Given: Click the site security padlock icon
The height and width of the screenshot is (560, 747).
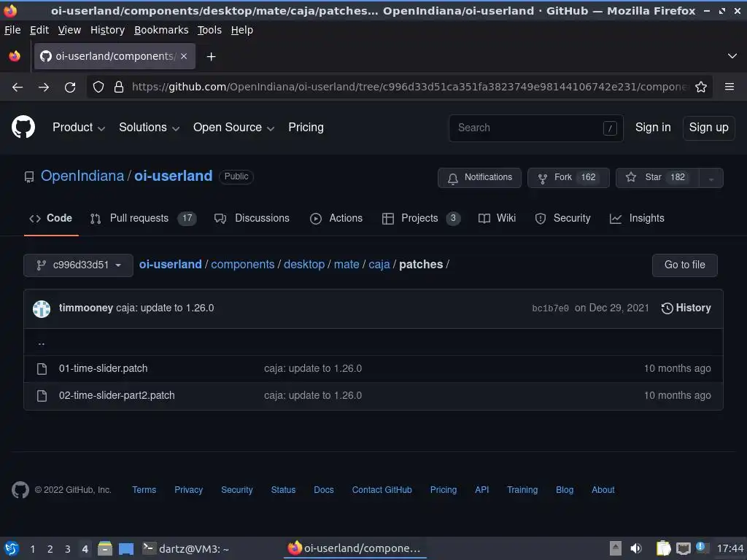Looking at the screenshot, I should coord(119,87).
